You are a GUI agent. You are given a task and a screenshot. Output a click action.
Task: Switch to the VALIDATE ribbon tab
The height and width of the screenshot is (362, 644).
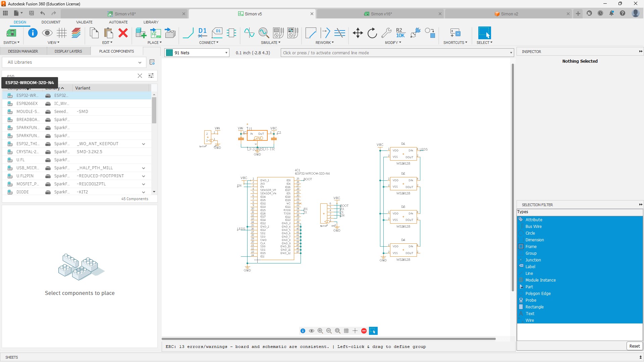[x=84, y=22]
